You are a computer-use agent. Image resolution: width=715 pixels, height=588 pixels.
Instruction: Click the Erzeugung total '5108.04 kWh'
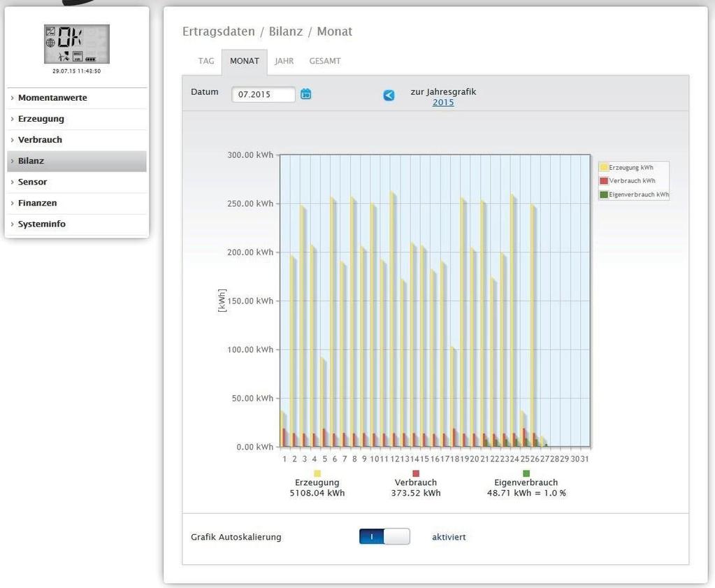(x=317, y=493)
